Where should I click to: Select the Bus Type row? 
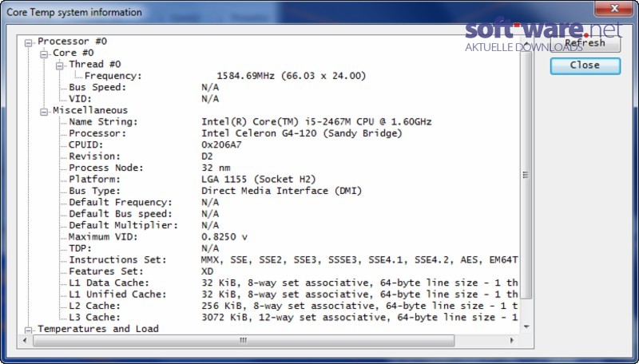coord(215,191)
